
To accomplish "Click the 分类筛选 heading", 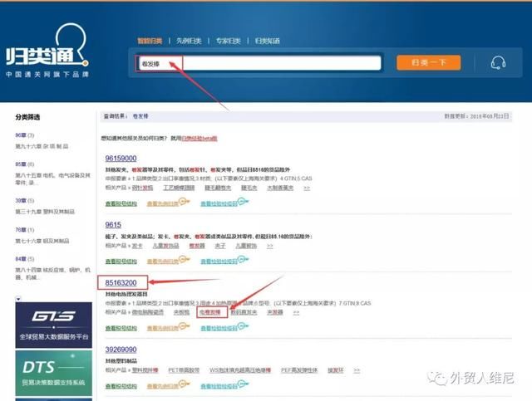I will pos(27,117).
